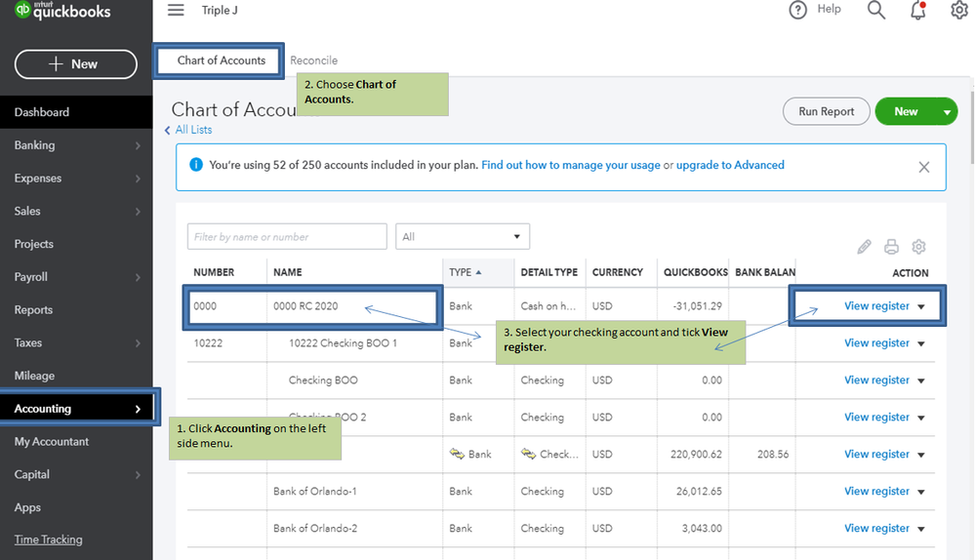Click the Run Report button

(x=826, y=112)
